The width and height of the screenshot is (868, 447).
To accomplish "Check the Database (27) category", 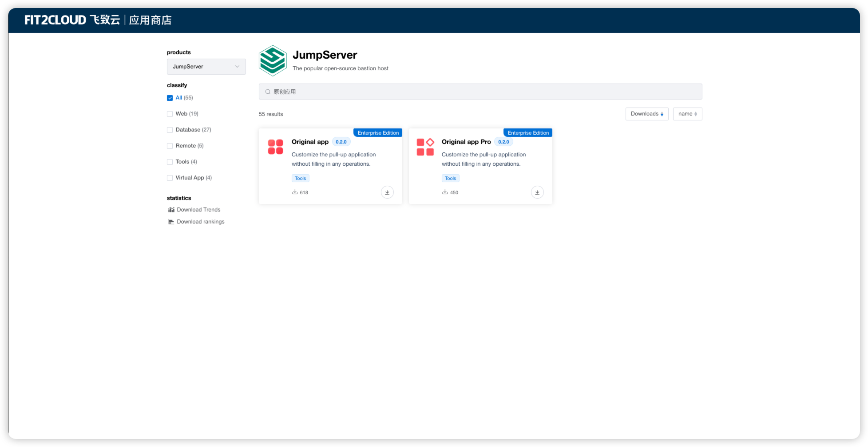I will (170, 130).
